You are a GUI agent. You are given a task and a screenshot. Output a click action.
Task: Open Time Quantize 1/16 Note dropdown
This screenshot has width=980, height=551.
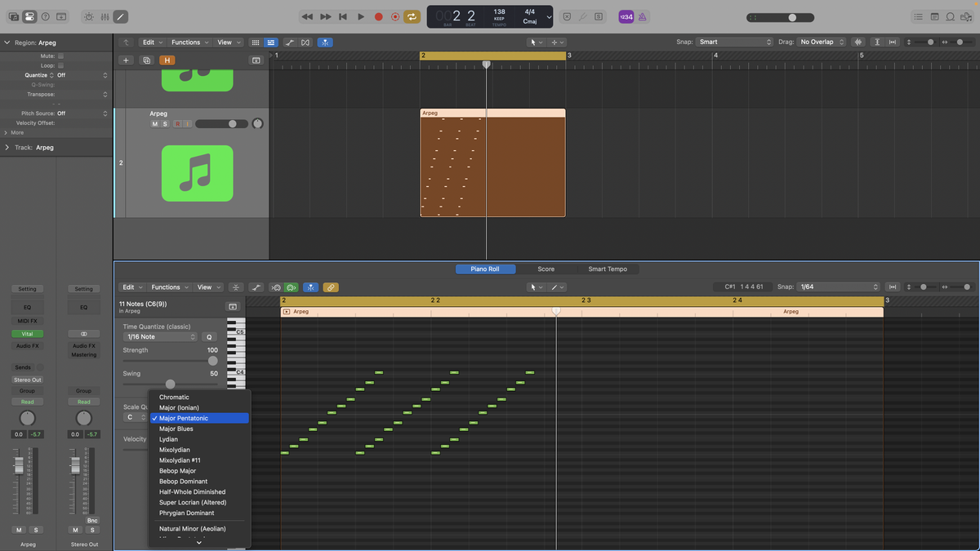point(160,337)
